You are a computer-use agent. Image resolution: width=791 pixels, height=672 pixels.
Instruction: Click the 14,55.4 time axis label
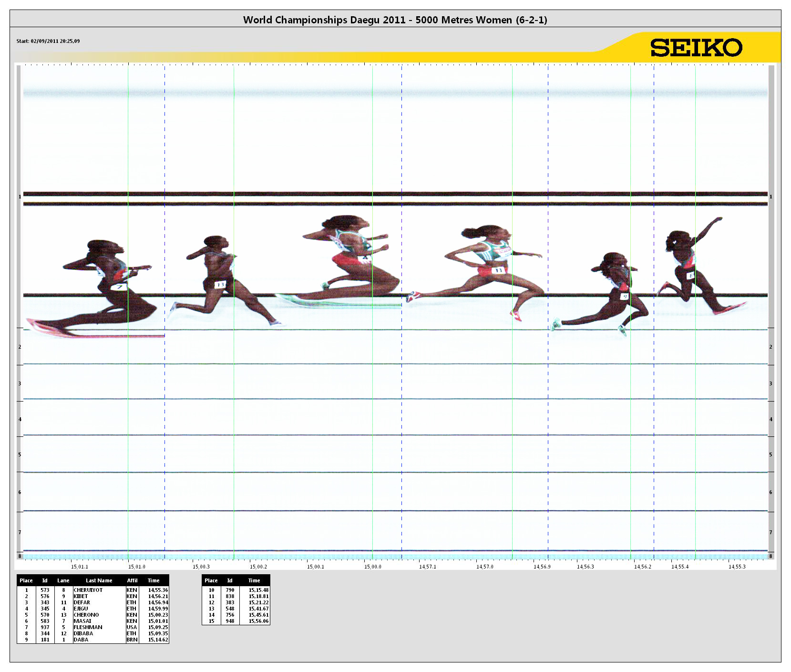click(680, 567)
